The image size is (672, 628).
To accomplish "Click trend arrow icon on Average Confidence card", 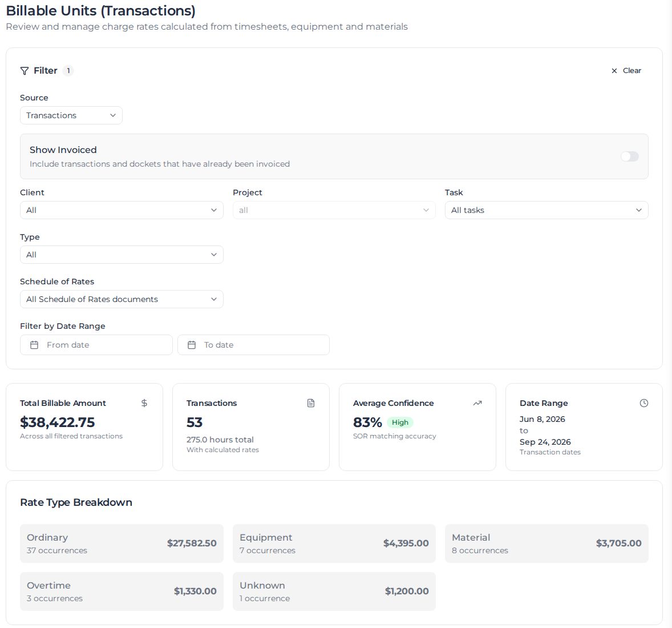I will [x=477, y=403].
